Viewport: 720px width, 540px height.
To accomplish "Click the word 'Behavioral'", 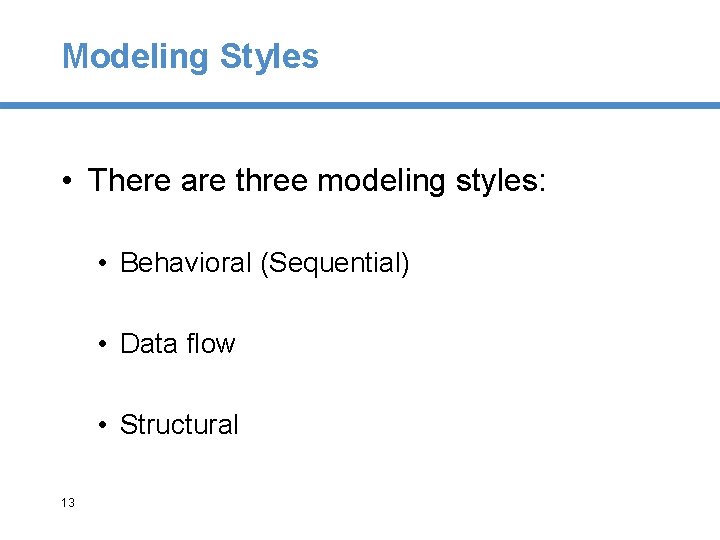I will point(186,263).
